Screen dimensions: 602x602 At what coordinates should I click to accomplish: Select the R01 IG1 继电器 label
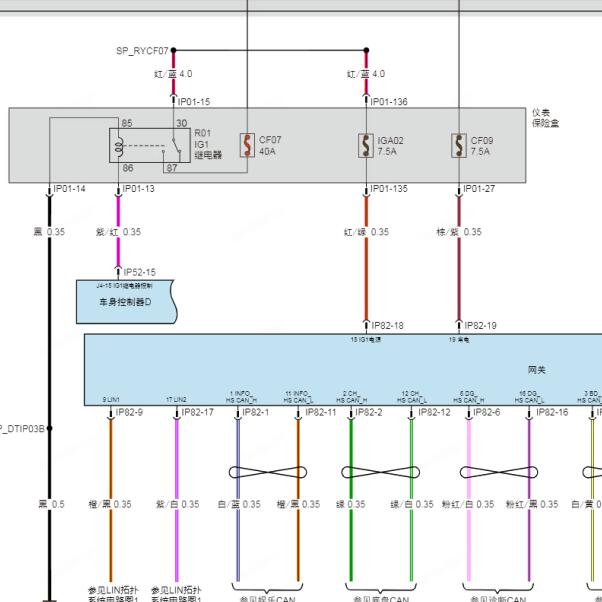coord(208,144)
